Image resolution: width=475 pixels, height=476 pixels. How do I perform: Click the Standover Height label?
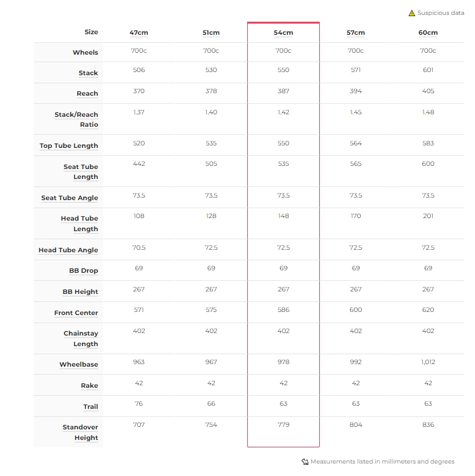(80, 433)
